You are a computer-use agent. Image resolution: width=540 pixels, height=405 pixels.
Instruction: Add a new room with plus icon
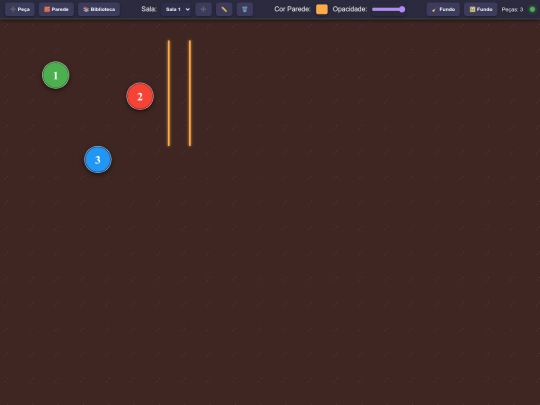pyautogui.click(x=203, y=9)
